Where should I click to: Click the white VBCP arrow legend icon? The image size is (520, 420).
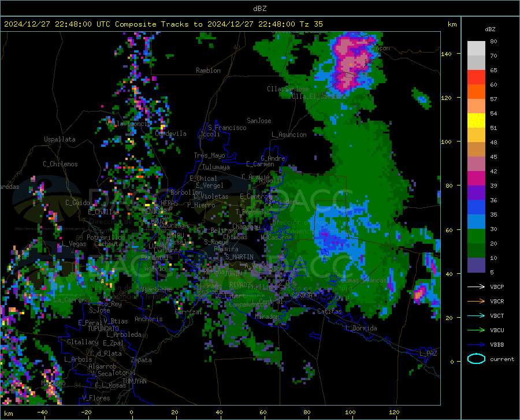[x=476, y=287]
